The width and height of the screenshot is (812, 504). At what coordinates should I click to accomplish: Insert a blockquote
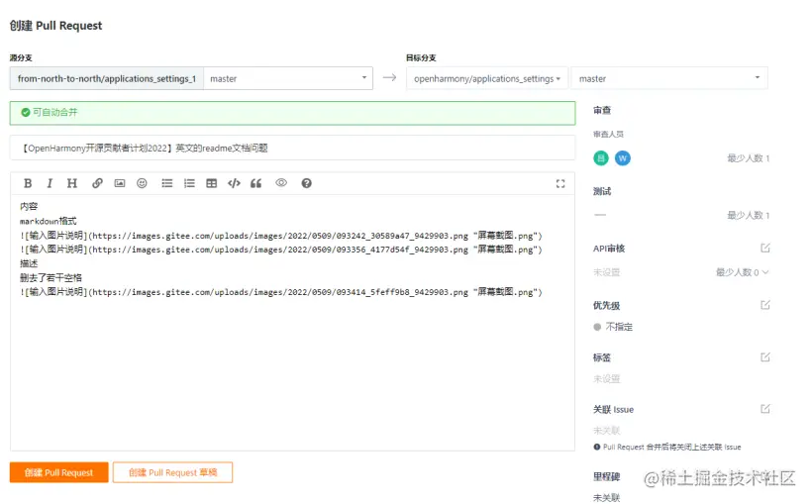click(x=255, y=183)
